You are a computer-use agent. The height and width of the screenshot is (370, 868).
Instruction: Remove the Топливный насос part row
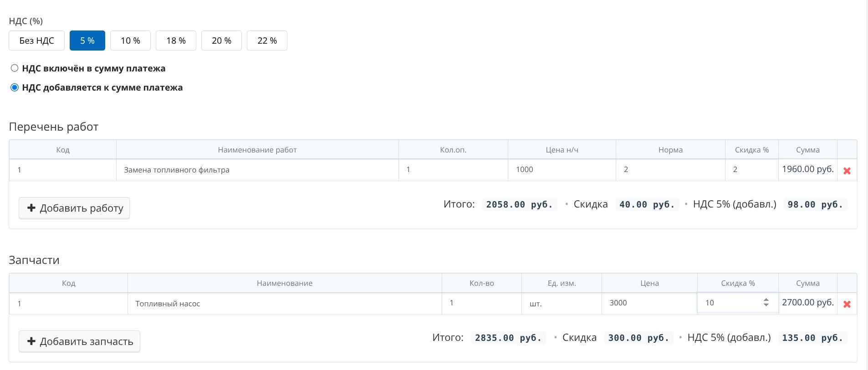847,304
